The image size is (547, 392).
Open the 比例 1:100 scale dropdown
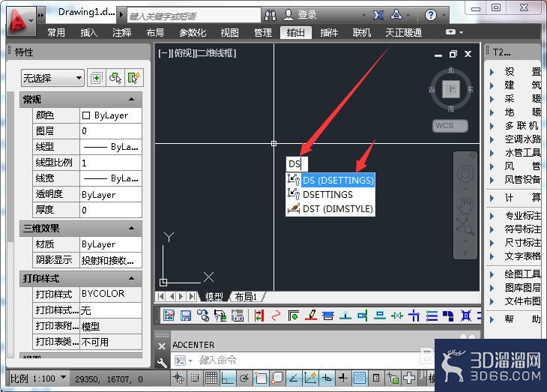pos(38,379)
